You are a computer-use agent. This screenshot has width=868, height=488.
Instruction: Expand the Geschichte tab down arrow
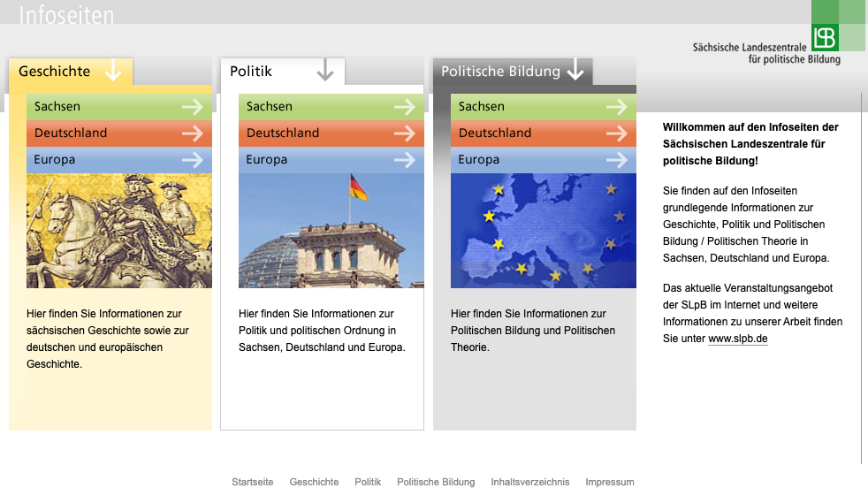coord(113,71)
